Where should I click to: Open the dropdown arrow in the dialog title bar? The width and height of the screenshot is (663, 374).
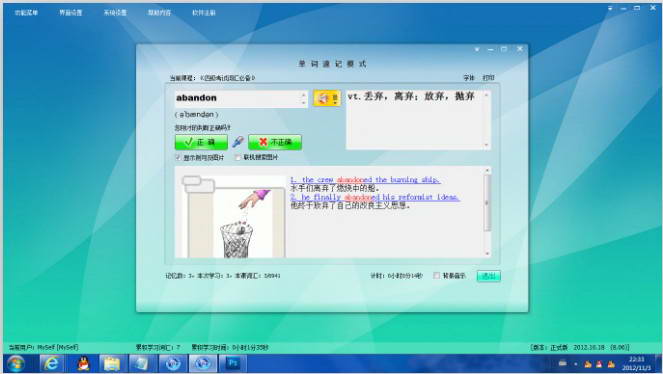(477, 49)
